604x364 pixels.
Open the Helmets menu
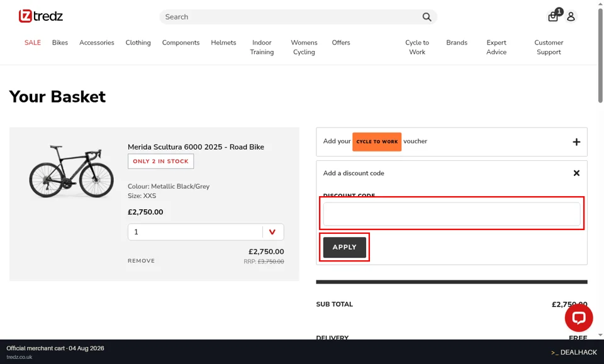[223, 43]
